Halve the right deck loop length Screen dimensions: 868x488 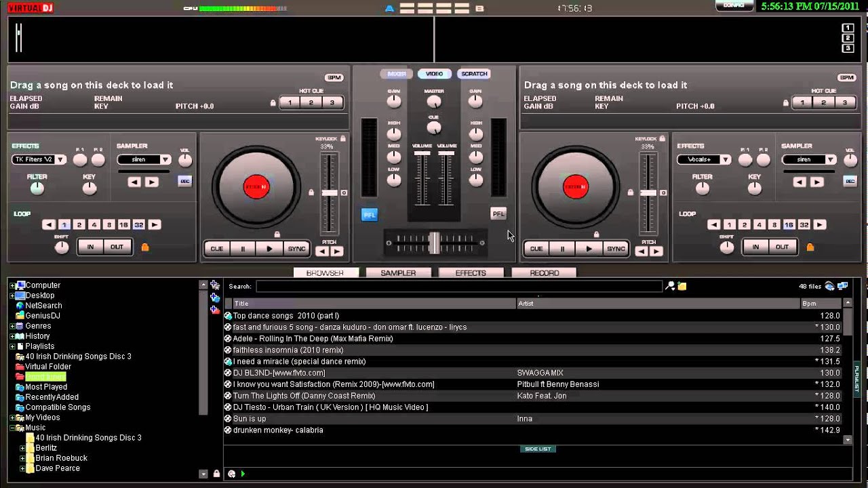[x=714, y=225]
